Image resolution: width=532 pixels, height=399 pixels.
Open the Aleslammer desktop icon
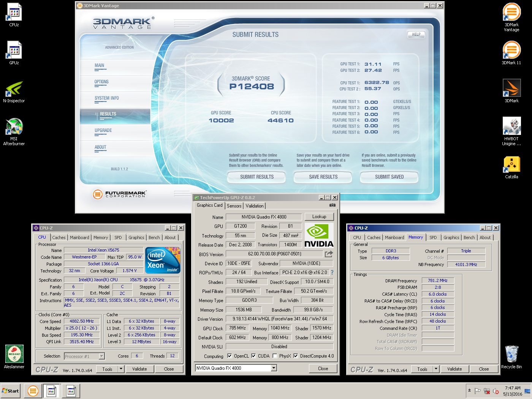pos(14,357)
